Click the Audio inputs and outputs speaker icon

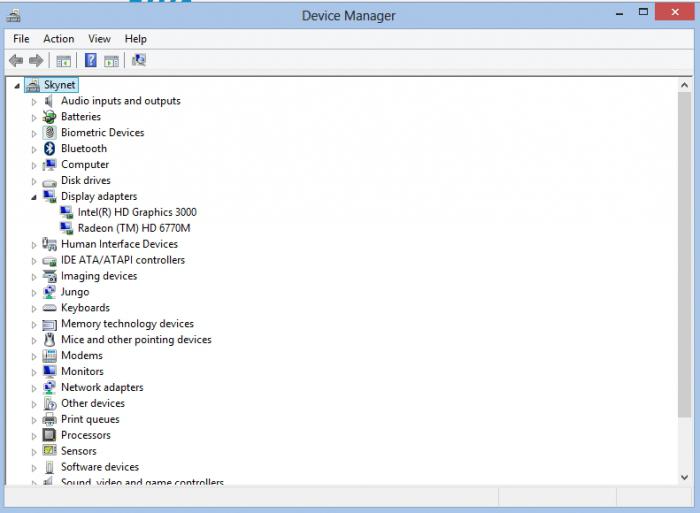click(49, 101)
